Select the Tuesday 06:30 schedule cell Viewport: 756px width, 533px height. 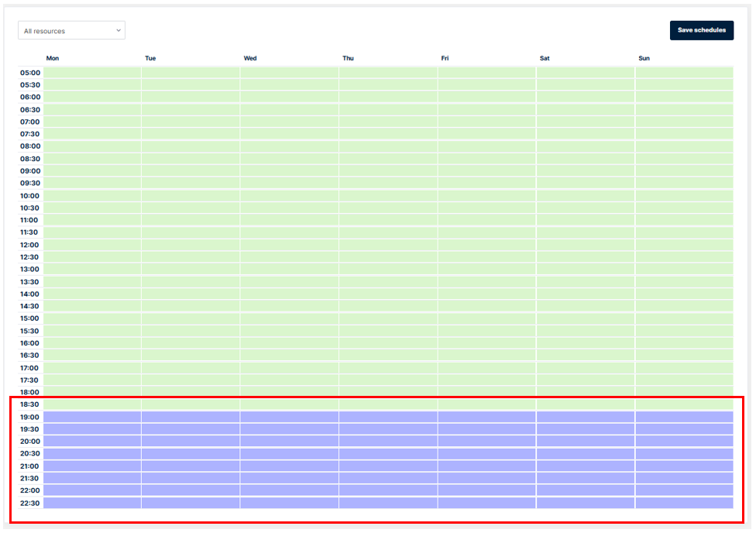(191, 110)
